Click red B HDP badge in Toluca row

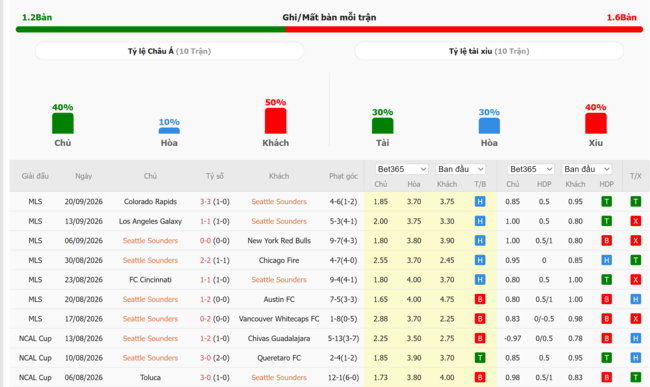pos(606,377)
